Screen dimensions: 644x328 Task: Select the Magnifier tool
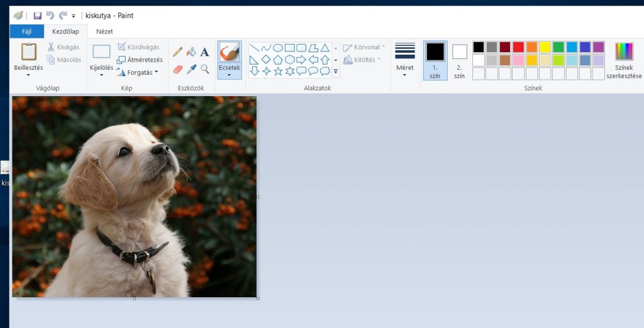[x=204, y=68]
